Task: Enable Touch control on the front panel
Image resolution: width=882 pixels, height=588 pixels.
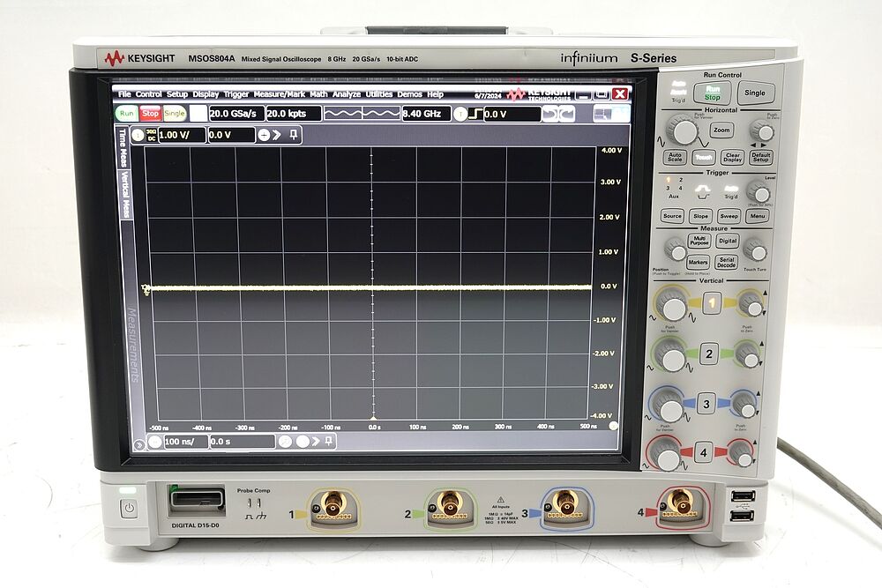Action: point(706,156)
